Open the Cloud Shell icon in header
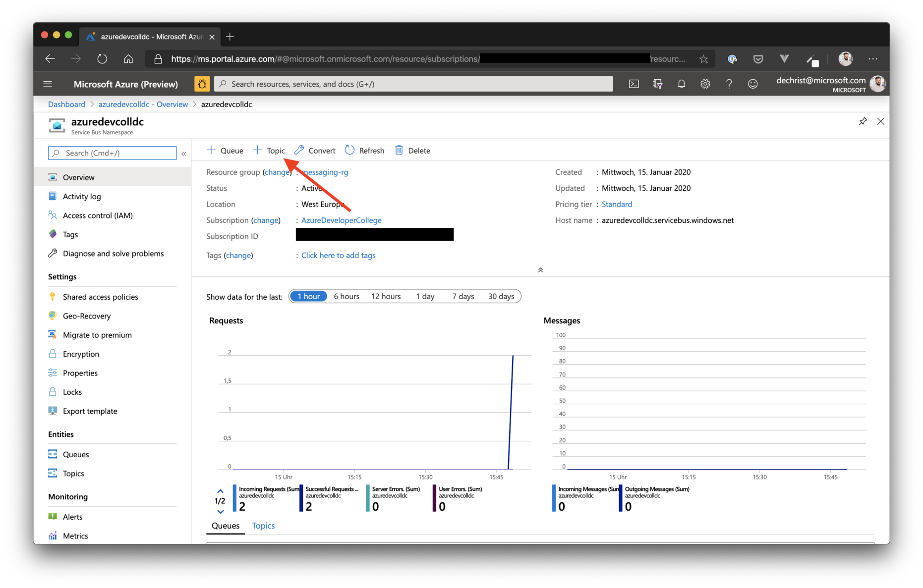923x588 pixels. (634, 84)
